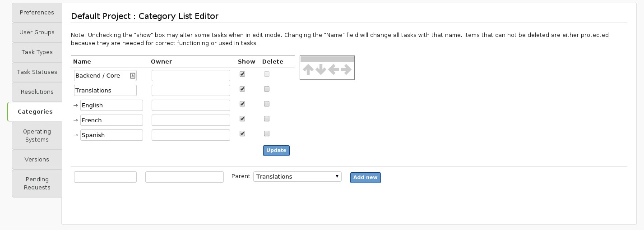Viewport: 644px width, 230px height.
Task: Open the Parent category dropdown
Action: coord(297,176)
